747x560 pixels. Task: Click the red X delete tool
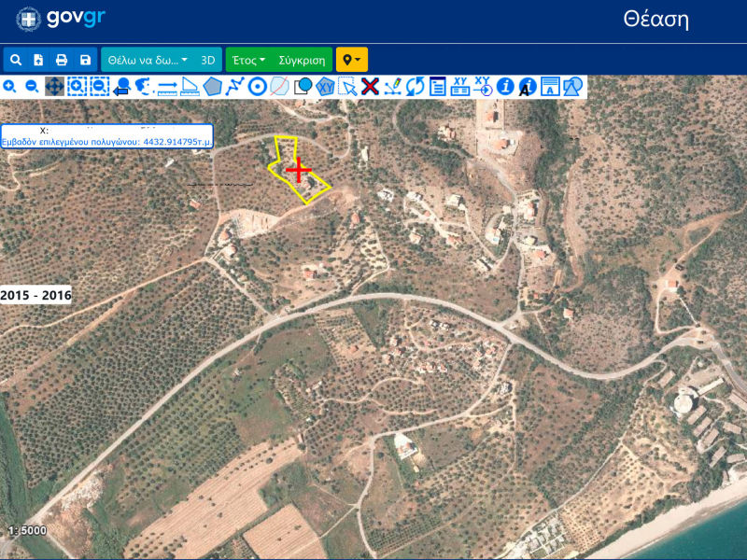click(370, 87)
